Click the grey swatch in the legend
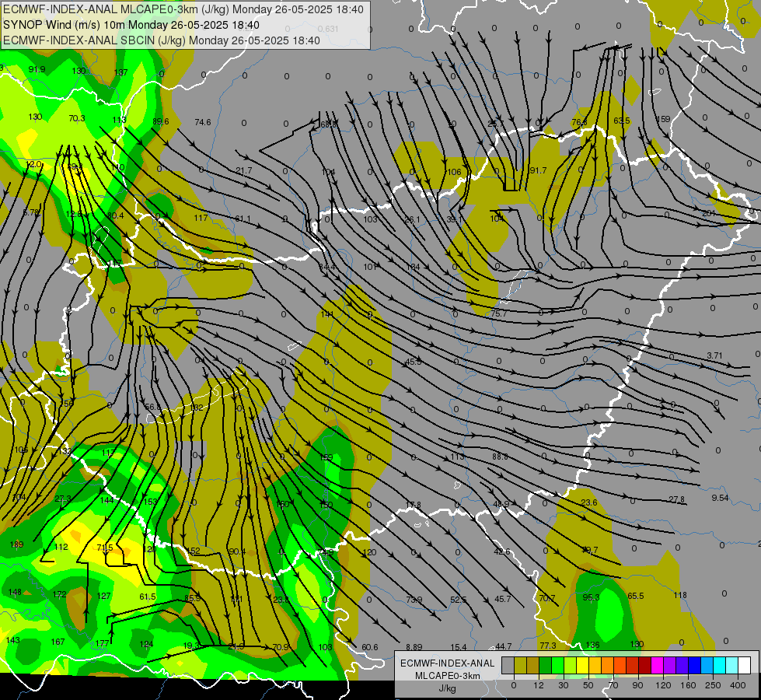 click(508, 666)
